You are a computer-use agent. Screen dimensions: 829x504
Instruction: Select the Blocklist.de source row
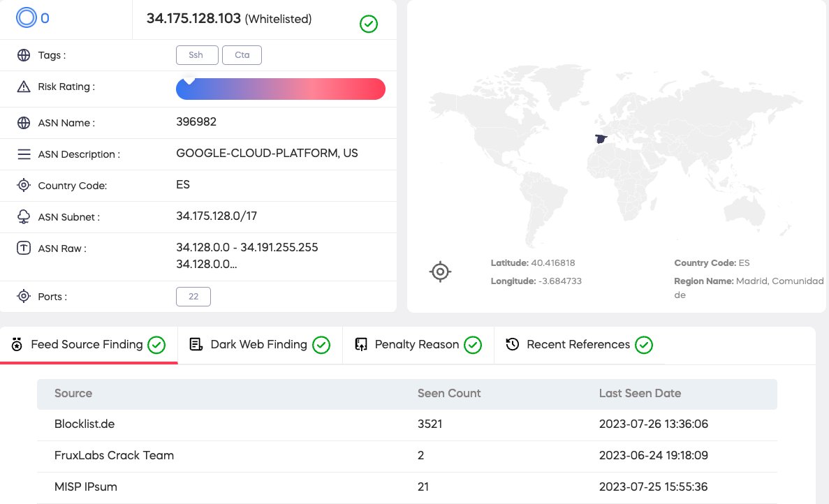pyautogui.click(x=407, y=424)
